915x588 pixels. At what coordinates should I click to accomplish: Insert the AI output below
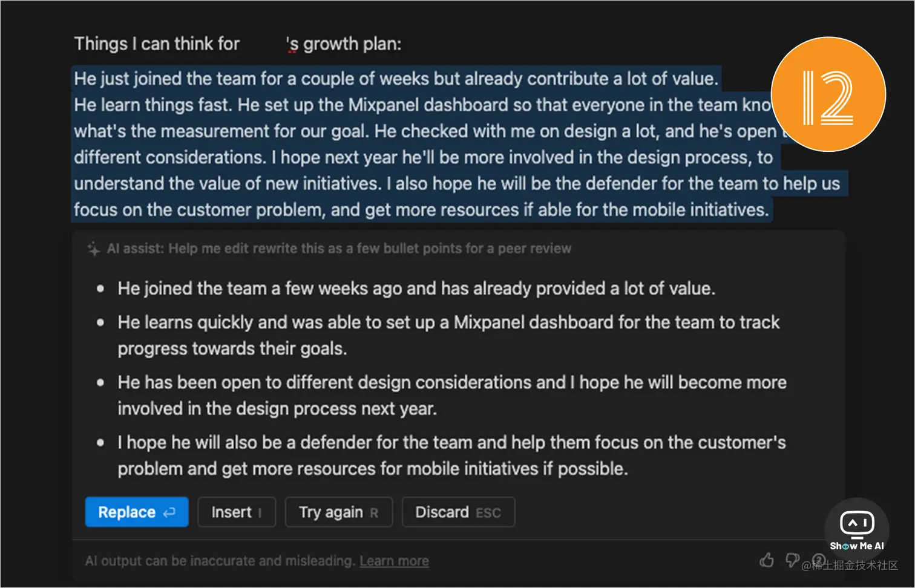click(237, 512)
